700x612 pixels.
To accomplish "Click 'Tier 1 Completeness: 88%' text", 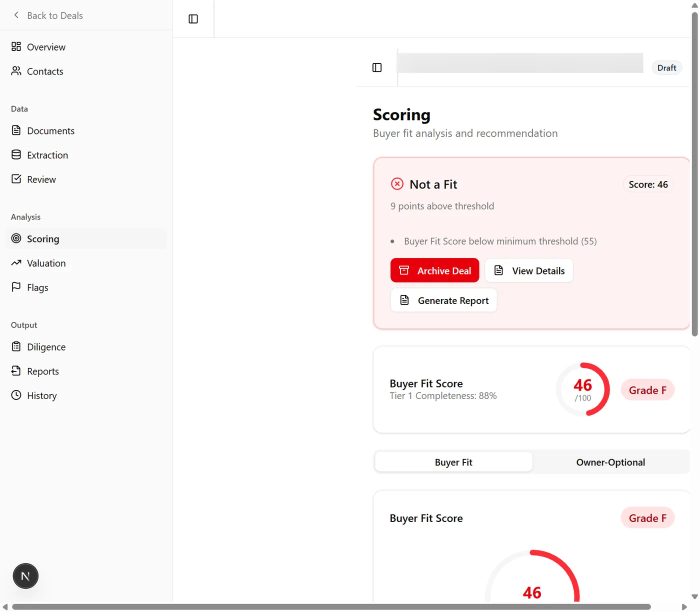I will tap(443, 396).
